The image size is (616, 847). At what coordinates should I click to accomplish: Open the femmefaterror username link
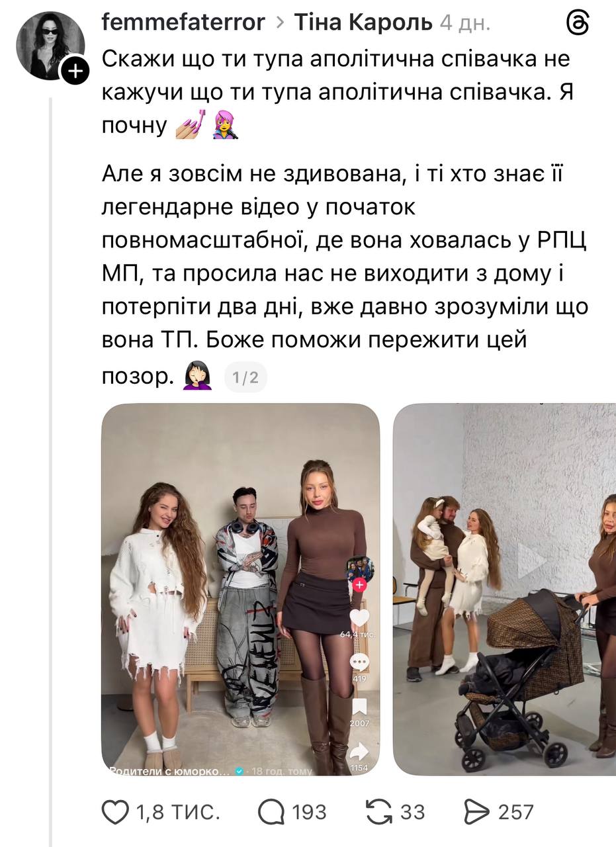click(x=183, y=22)
